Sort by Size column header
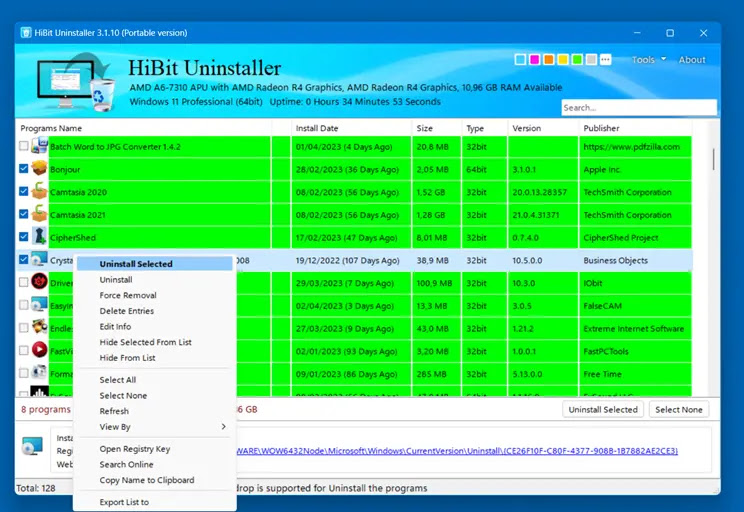 437,128
